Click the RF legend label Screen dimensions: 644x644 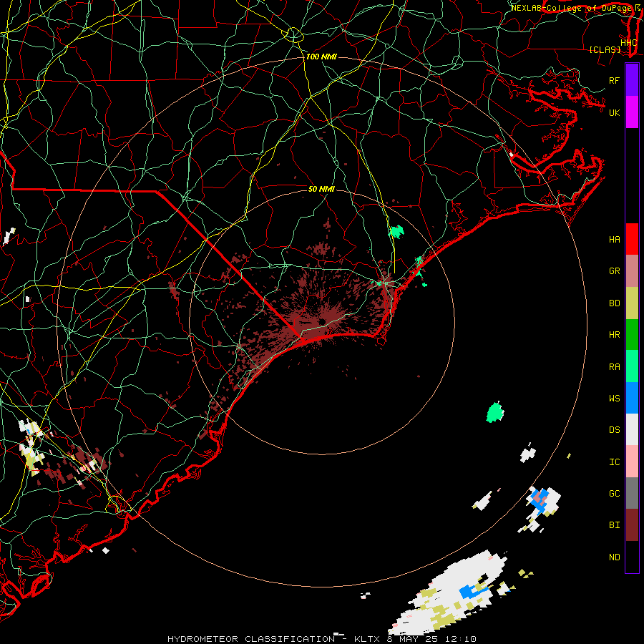pos(614,80)
